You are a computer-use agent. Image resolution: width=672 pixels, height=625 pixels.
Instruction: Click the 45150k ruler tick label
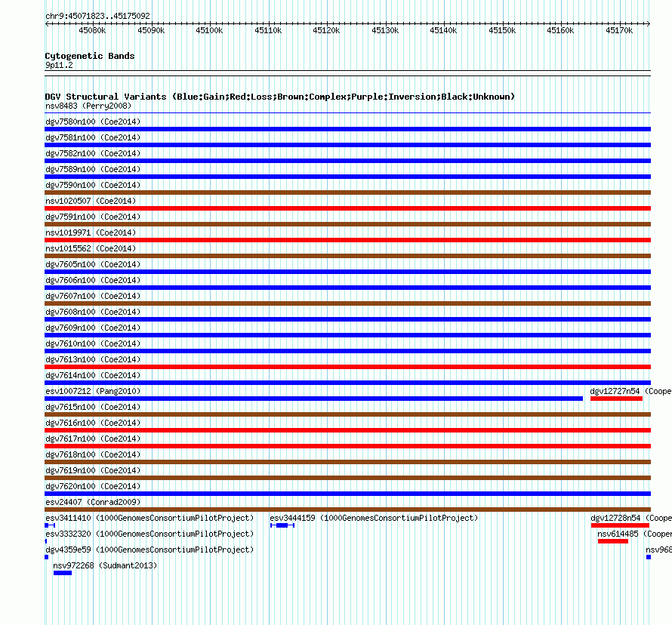pos(502,30)
